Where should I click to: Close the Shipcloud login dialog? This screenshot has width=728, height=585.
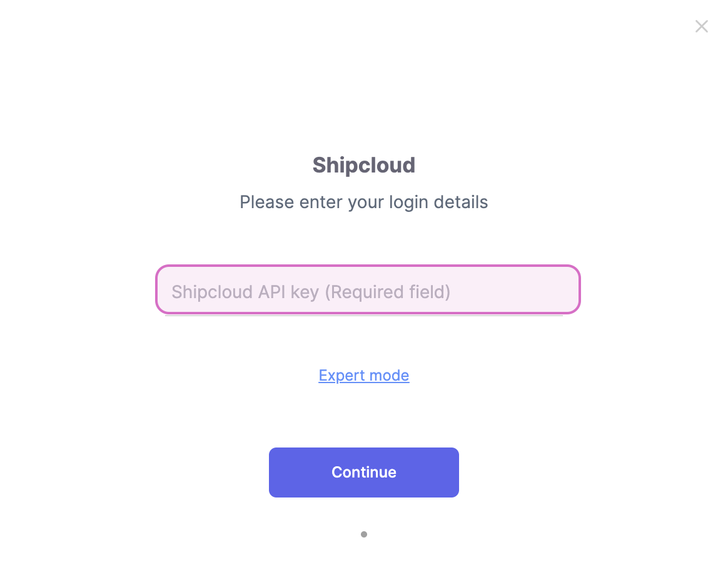(x=701, y=26)
